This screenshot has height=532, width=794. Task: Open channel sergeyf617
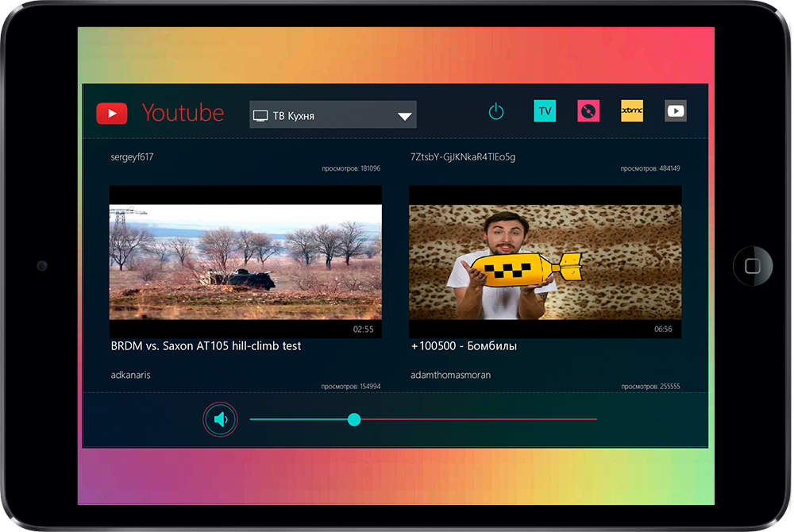[133, 157]
